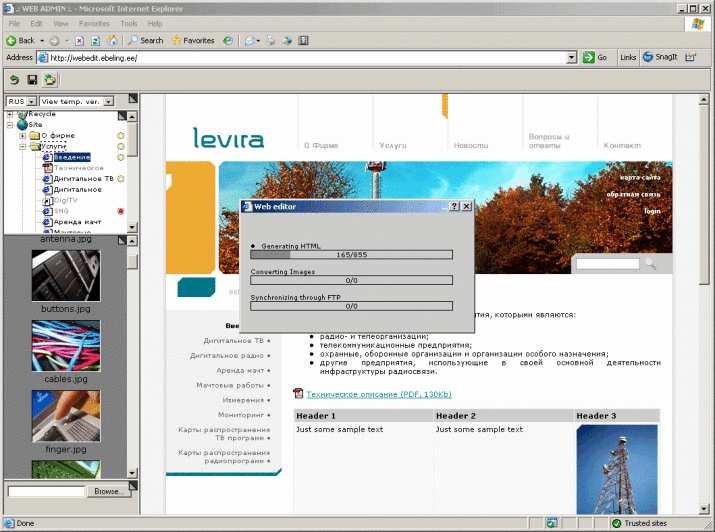Click the browser Back button
This screenshot has width=715, height=532.
point(21,41)
